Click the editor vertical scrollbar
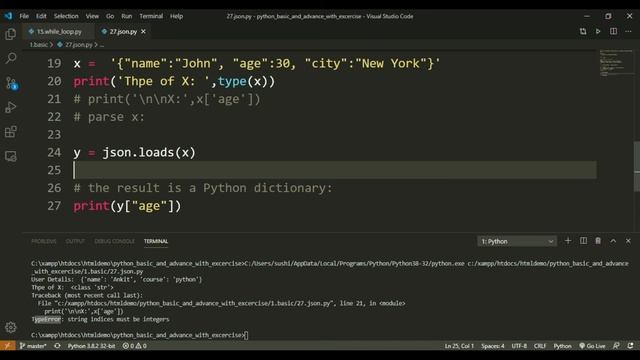Screen dimensions: 640x360 (x=637, y=166)
